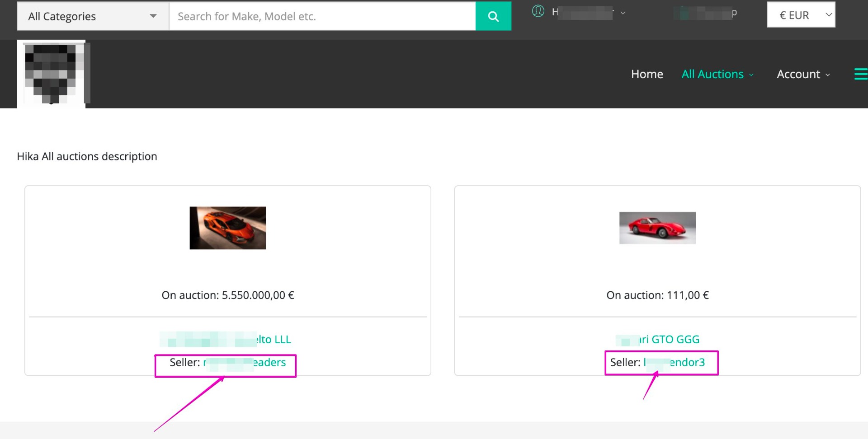Click the blurred link left of the currency selector
The image size is (868, 439).
(x=705, y=14)
